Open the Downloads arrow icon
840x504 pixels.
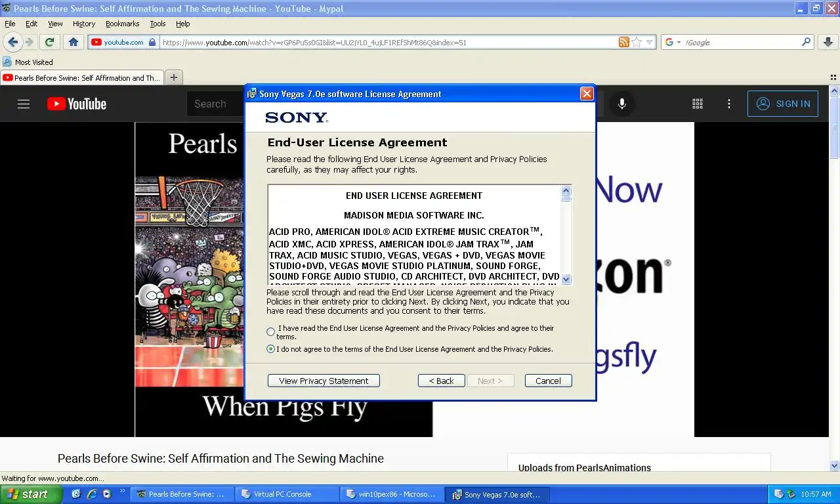(828, 42)
